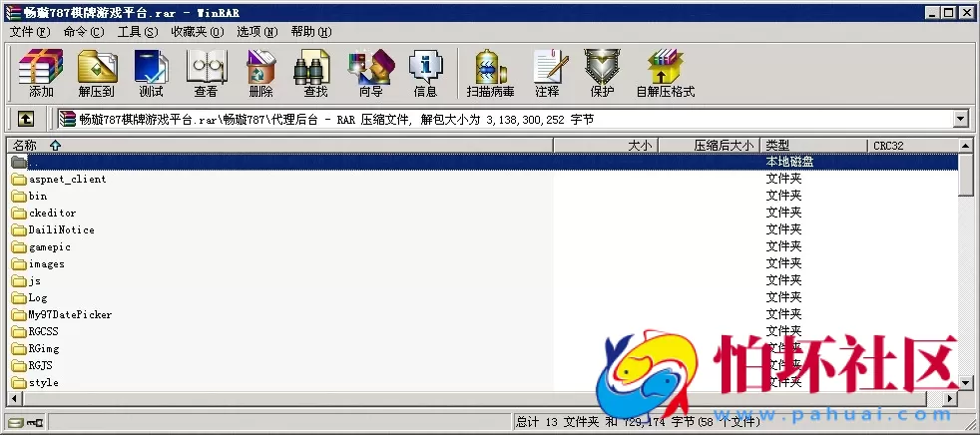
Task: Go up one level arrow button
Action: click(x=25, y=119)
